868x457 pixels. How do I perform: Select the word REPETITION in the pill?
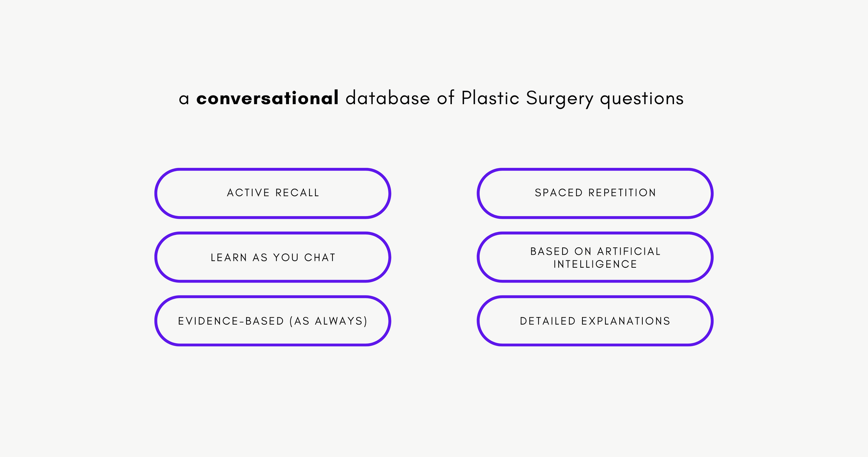[622, 193]
